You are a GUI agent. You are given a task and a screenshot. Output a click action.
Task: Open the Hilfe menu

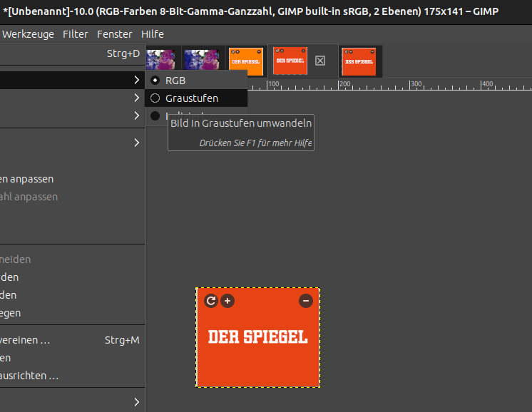click(153, 34)
